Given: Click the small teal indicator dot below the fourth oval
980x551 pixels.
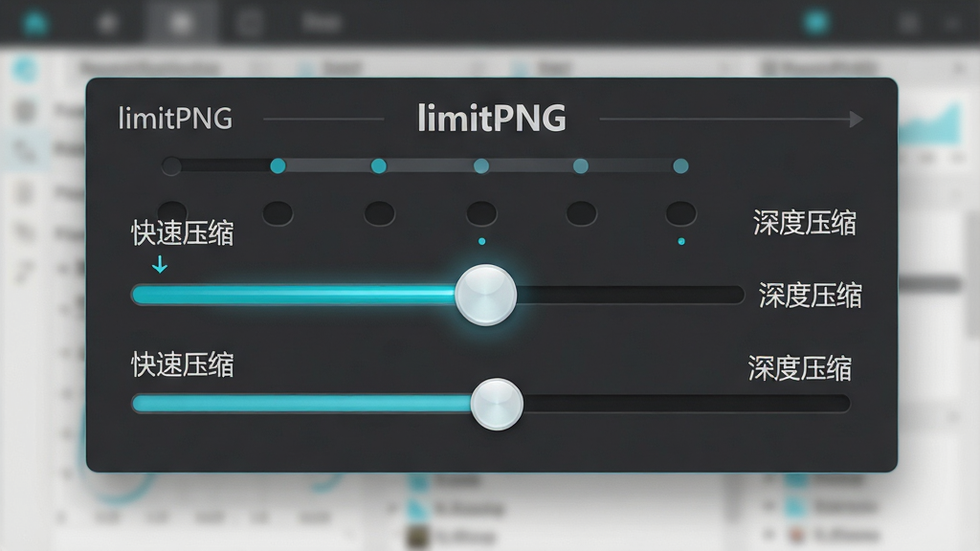Looking at the screenshot, I should tap(481, 241).
